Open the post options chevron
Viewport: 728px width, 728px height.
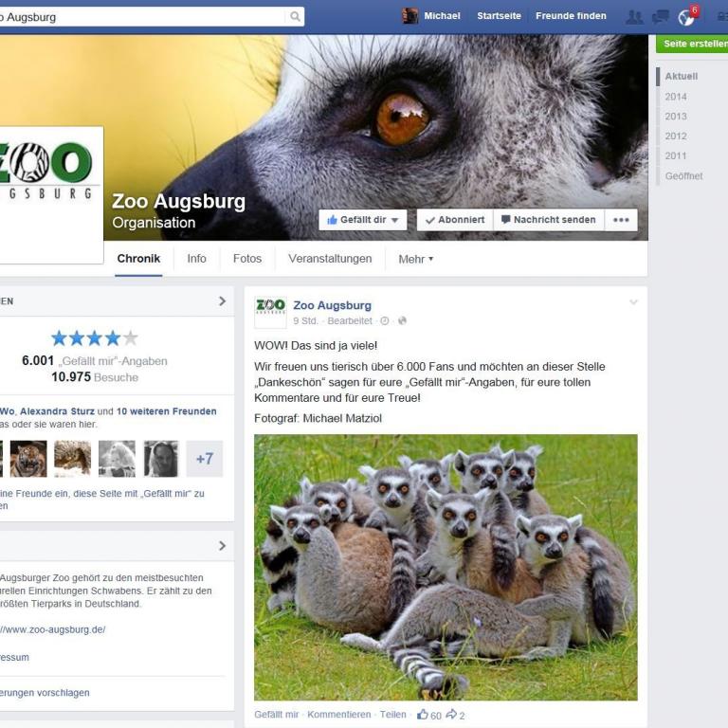coord(633,302)
